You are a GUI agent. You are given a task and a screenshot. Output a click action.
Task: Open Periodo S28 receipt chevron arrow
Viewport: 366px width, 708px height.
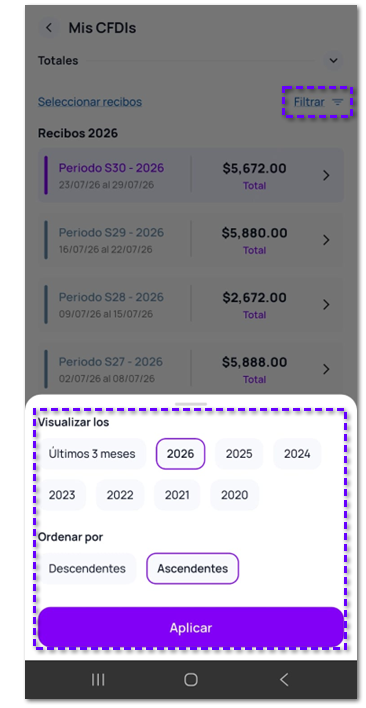click(x=327, y=305)
